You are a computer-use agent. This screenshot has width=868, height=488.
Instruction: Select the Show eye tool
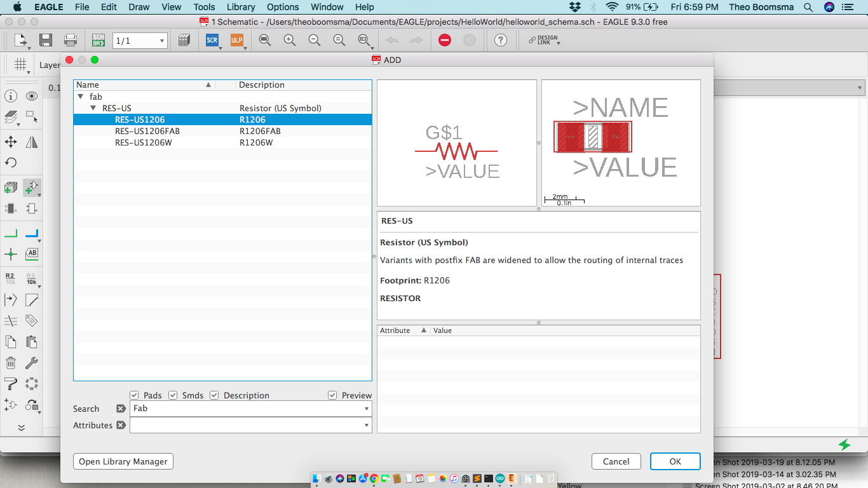32,96
